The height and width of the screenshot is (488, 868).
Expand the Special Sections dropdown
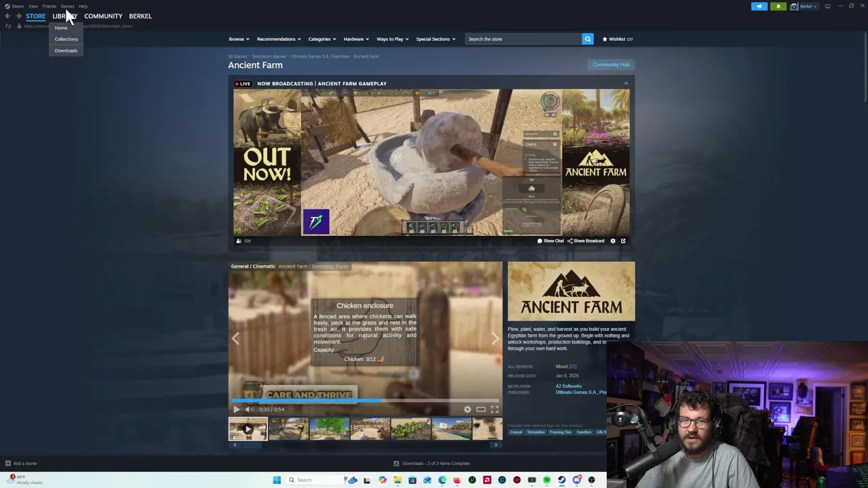[435, 39]
